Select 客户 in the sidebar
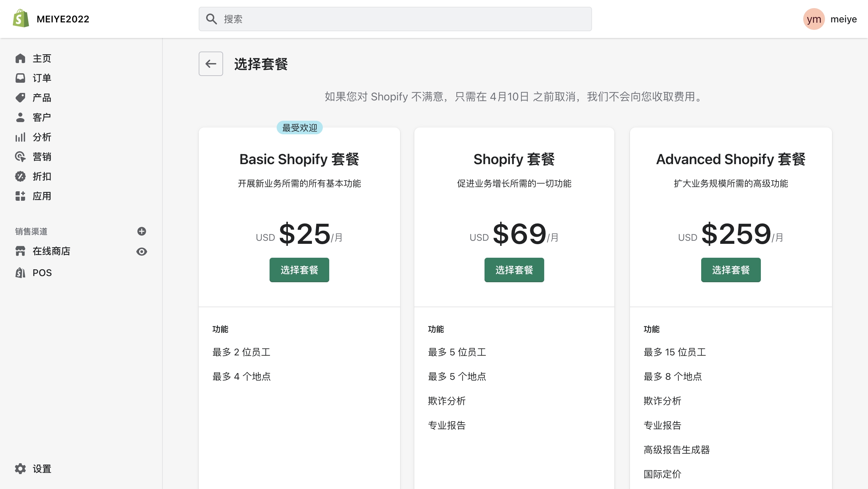This screenshot has width=868, height=489. tap(42, 117)
